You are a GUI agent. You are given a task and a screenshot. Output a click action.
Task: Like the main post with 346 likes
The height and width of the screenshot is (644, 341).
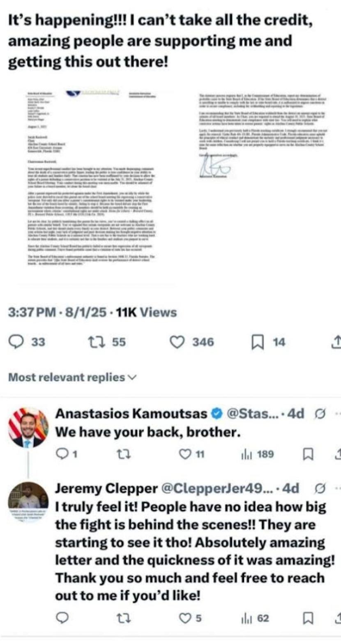pos(177,342)
